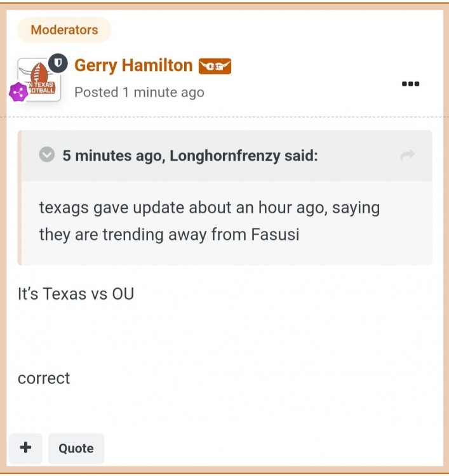Click the longhorn badge beside Gerry Hamilton

(215, 66)
